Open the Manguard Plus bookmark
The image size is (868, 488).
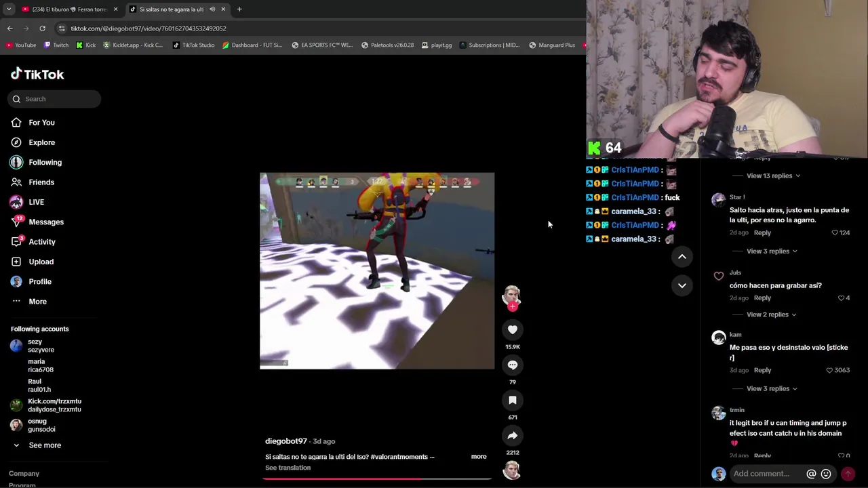click(552, 45)
